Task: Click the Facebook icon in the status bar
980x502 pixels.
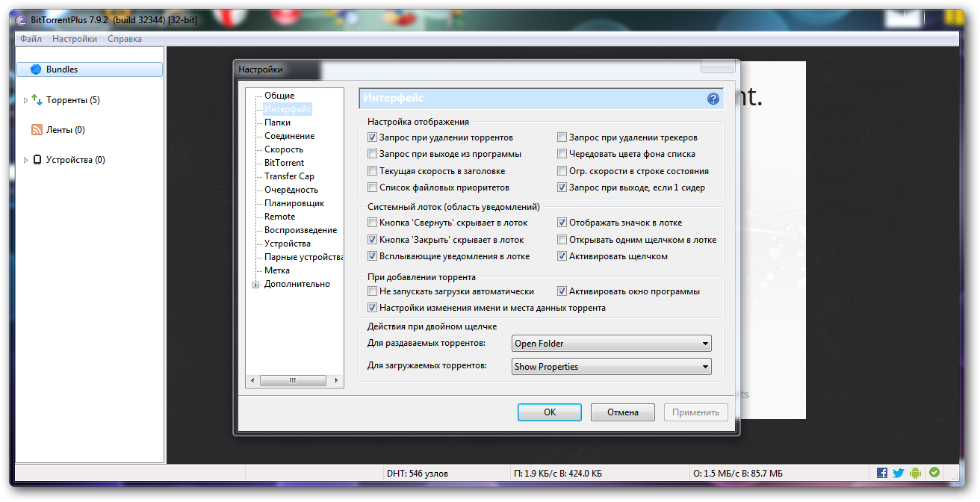Action: 882,473
